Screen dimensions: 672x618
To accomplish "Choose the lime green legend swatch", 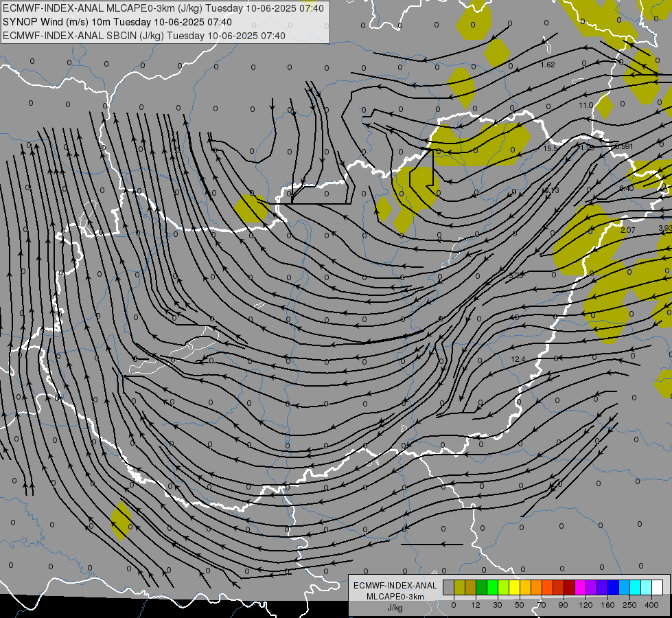I will pyautogui.click(x=504, y=587).
